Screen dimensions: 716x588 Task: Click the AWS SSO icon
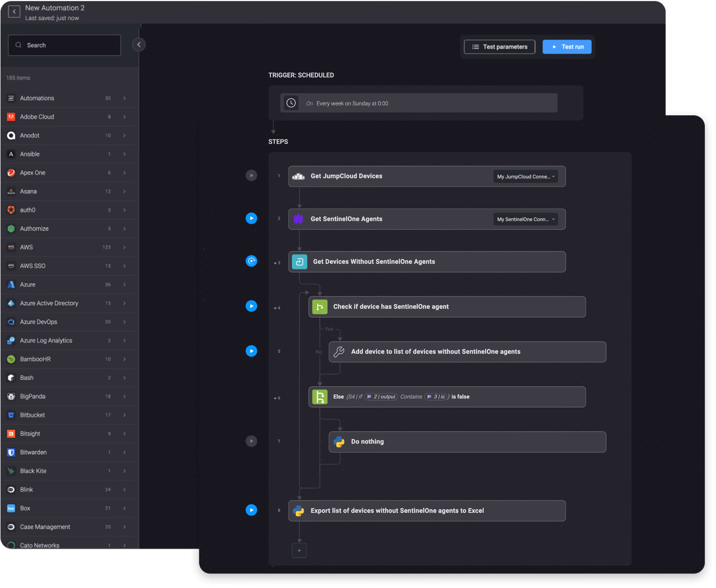point(11,266)
